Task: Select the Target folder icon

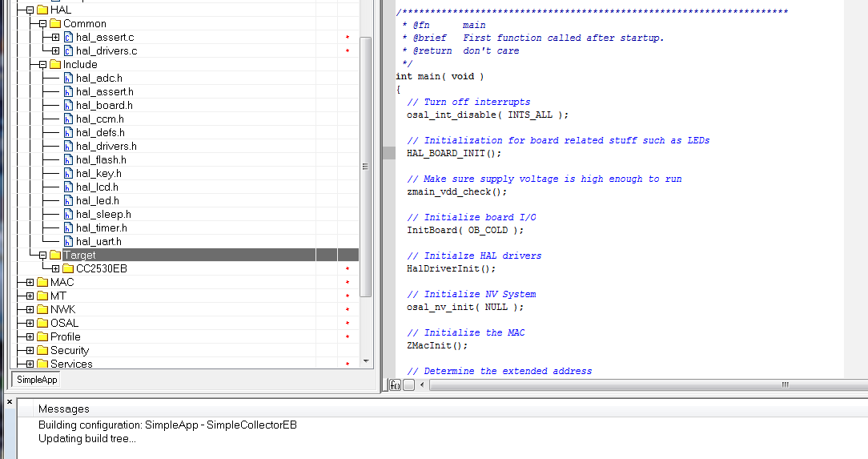Action: [x=55, y=256]
